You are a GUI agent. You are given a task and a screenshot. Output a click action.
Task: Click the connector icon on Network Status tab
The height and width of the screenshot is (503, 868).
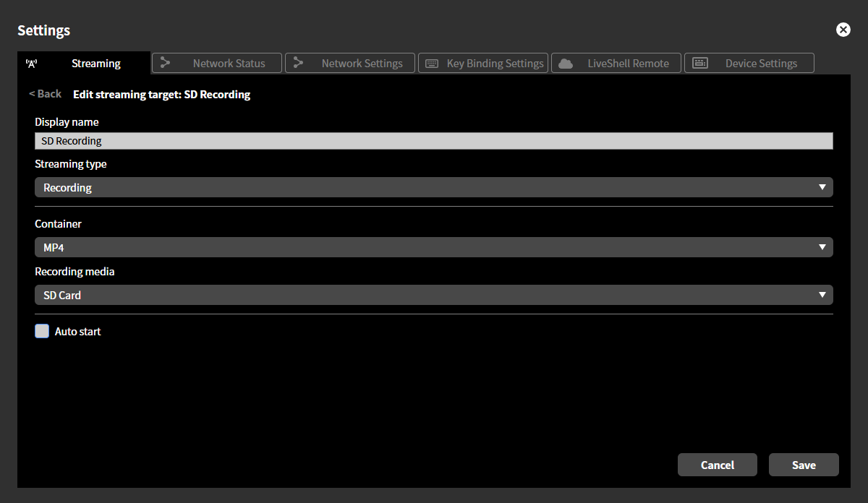[x=166, y=63]
